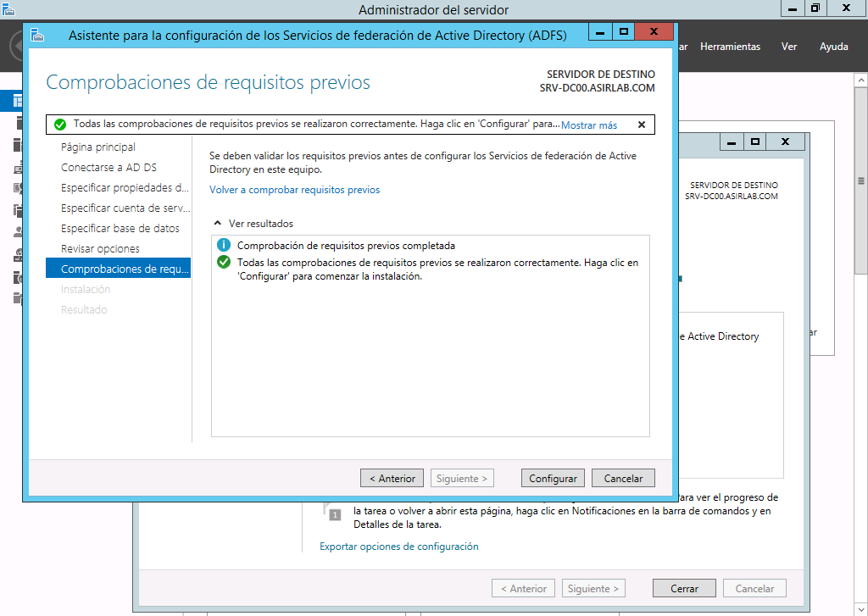Dismiss the notification banner with its X
The width and height of the screenshot is (868, 616).
642,125
